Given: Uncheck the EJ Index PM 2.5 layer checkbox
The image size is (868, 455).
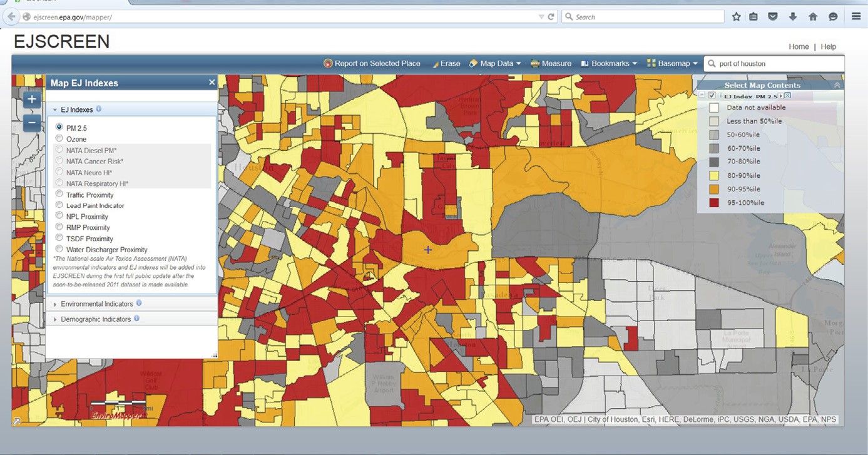Looking at the screenshot, I should [x=712, y=96].
